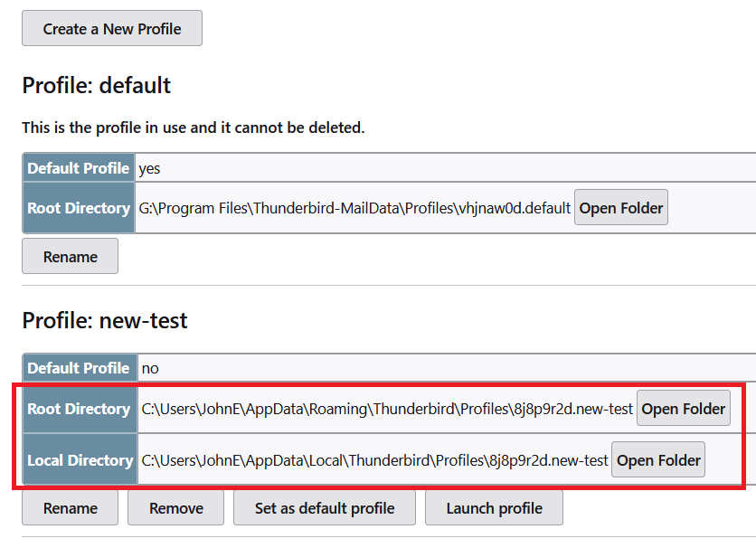Click the new-test Roaming root directory path
The width and height of the screenshot is (756, 548).
click(x=387, y=409)
